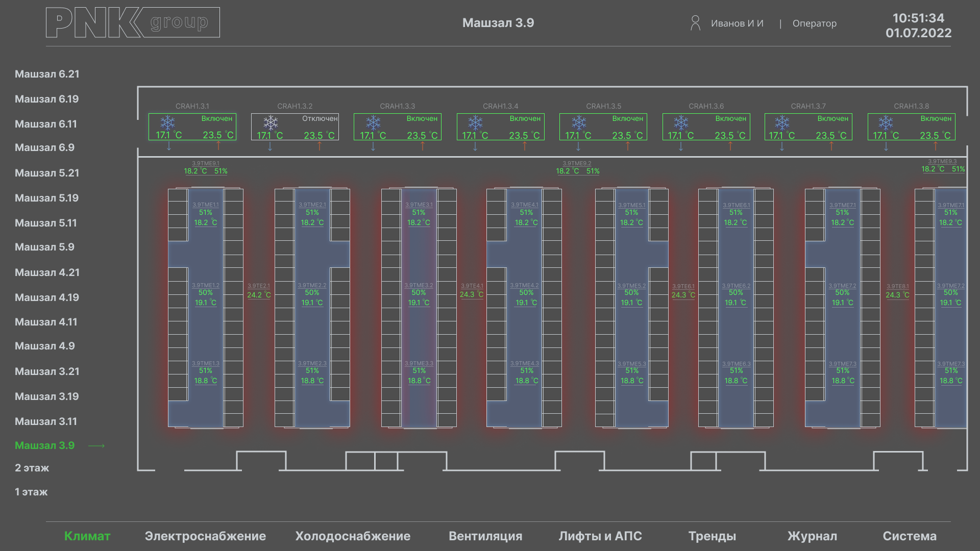The height and width of the screenshot is (551, 980).
Task: Toggle CRAH1.3.7 Включен status
Action: [832, 119]
